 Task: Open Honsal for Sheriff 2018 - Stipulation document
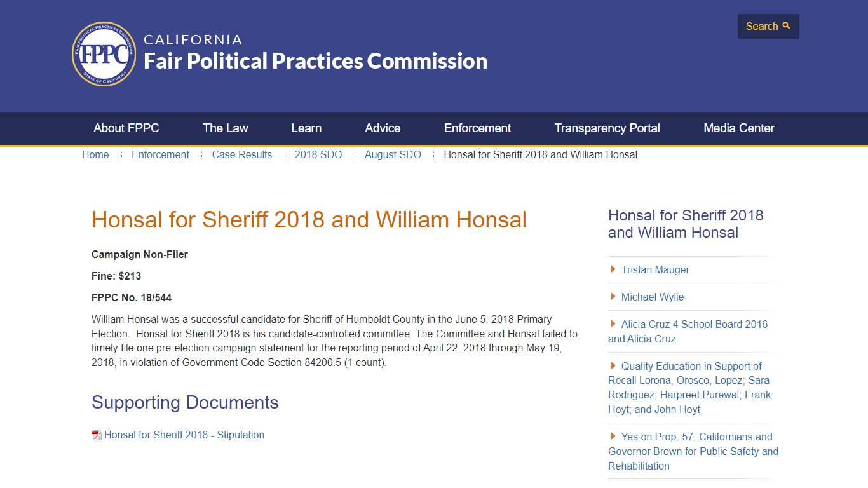(x=184, y=435)
